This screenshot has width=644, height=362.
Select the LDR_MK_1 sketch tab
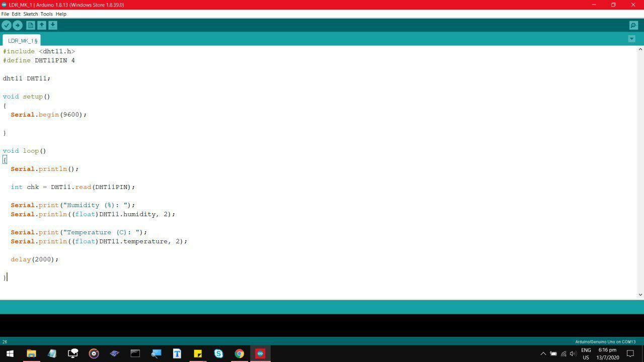[22, 41]
